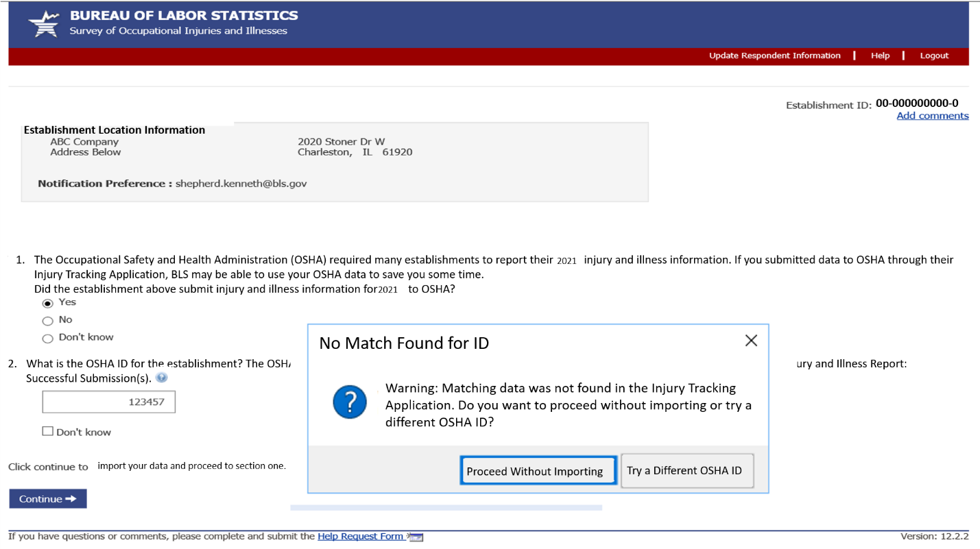Click the OSHA ID input field

click(108, 402)
